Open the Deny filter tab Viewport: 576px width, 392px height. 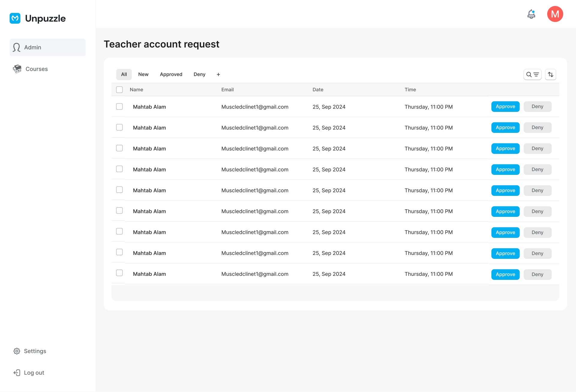click(x=199, y=74)
